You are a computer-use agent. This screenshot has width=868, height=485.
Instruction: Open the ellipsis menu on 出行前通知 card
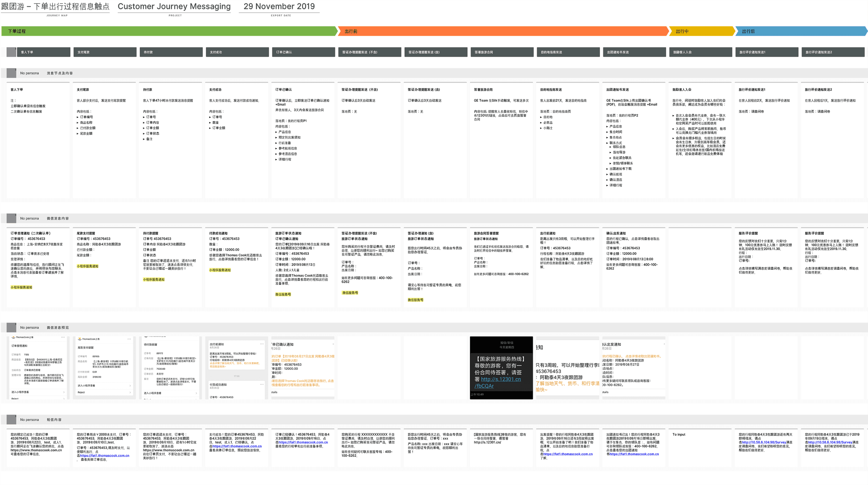pyautogui.click(x=262, y=344)
